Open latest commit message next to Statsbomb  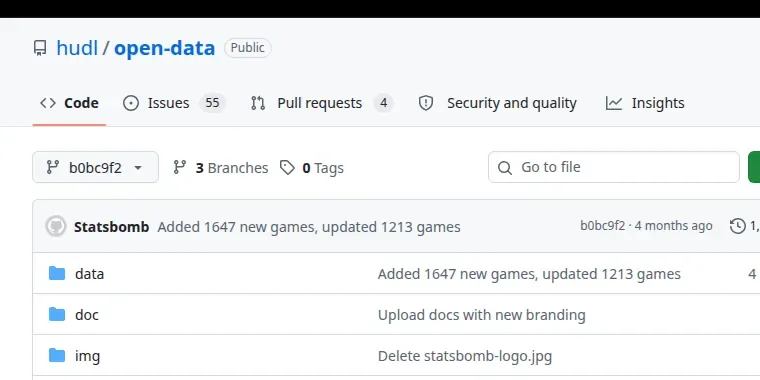[309, 227]
